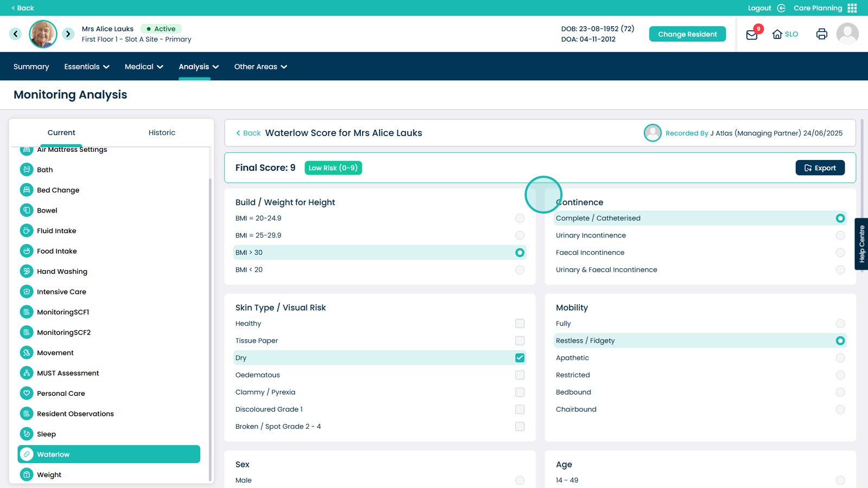Open the mail inbox icon with notification badge

pos(752,35)
